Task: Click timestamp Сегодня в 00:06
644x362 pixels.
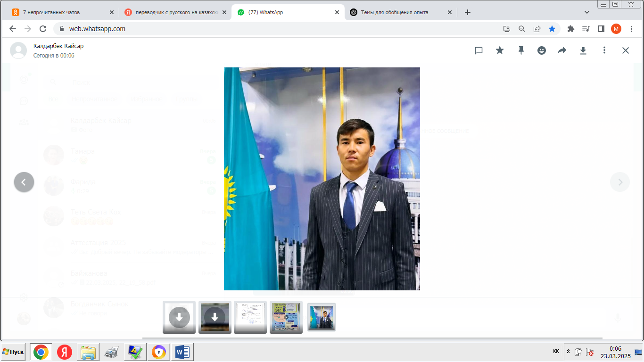Action: coord(54,56)
